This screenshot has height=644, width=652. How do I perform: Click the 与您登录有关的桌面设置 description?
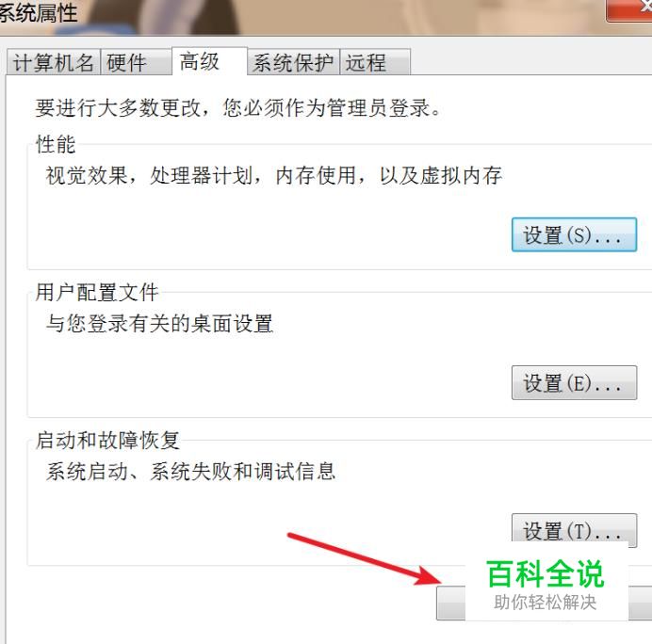point(159,323)
